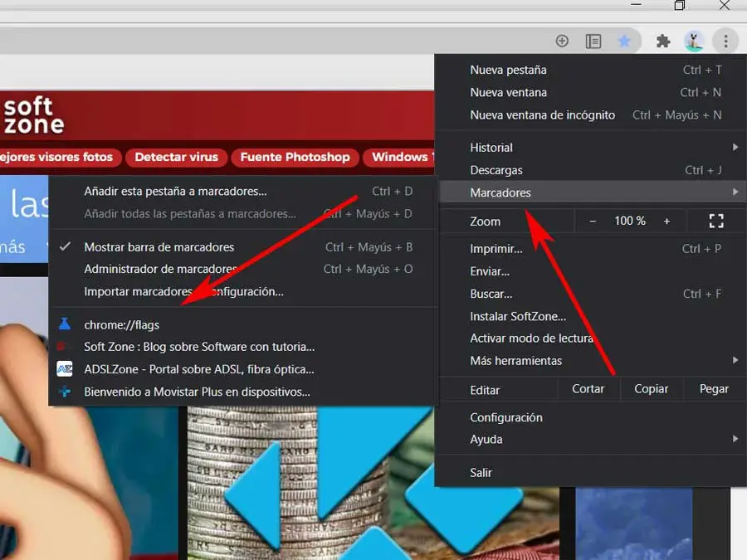Click the Pegar button

714,389
